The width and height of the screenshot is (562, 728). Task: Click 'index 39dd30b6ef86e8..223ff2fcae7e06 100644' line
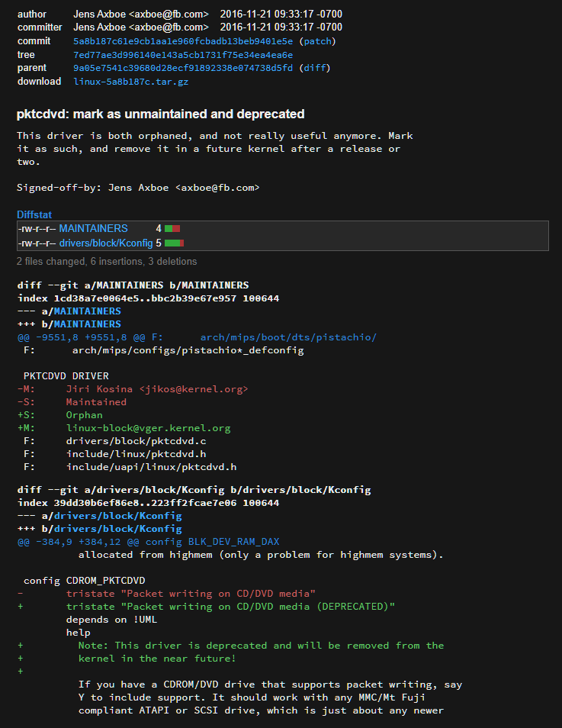click(x=148, y=503)
